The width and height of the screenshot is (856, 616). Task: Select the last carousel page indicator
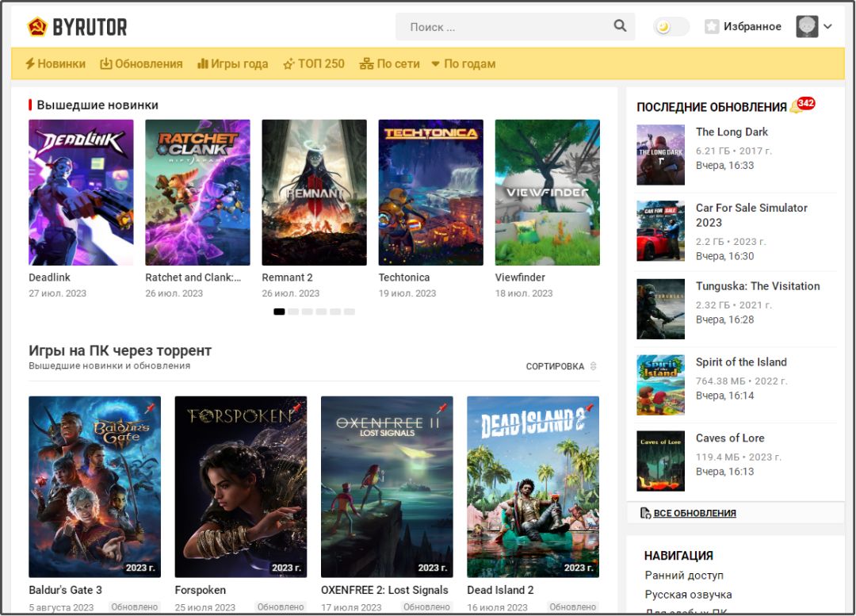click(350, 312)
